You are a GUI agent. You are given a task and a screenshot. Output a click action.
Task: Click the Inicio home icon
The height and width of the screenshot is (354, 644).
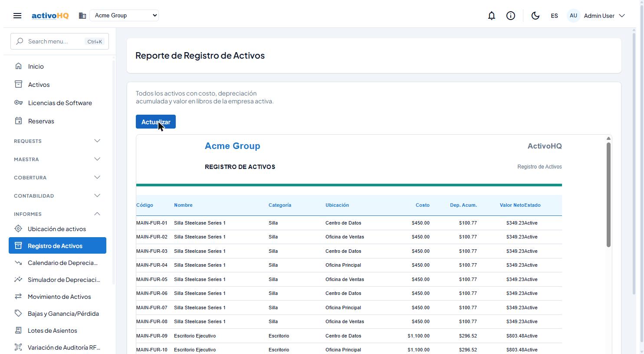18,66
